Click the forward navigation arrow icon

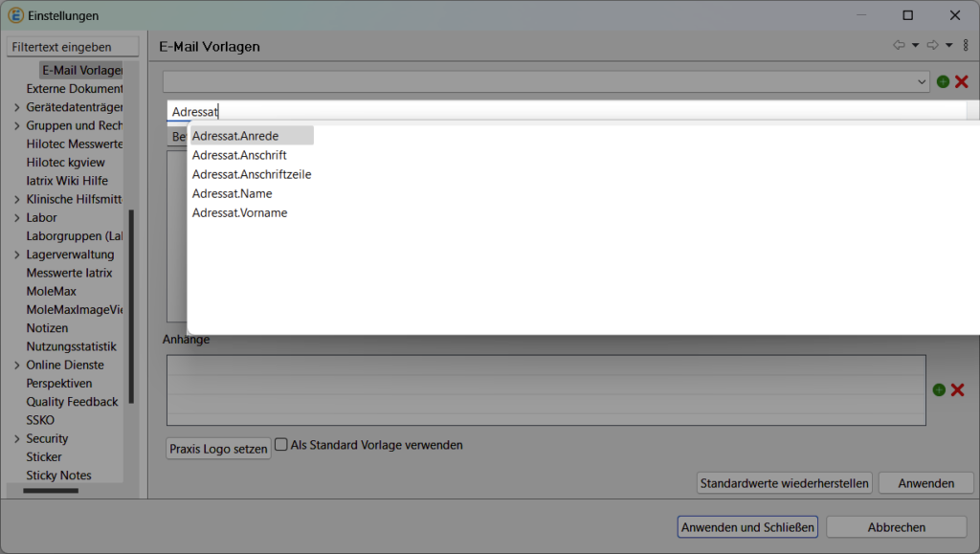tap(932, 45)
